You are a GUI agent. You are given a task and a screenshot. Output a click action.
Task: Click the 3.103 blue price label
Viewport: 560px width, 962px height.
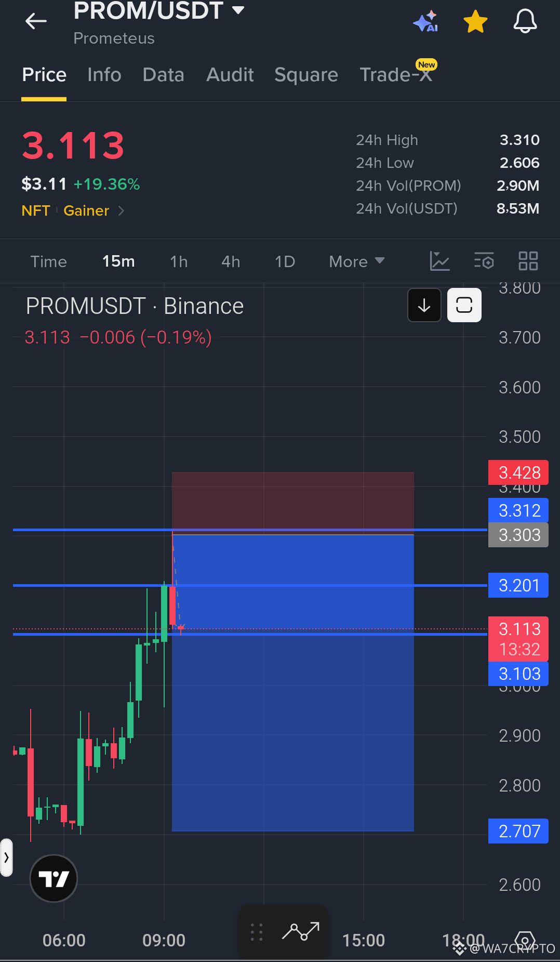point(518,674)
